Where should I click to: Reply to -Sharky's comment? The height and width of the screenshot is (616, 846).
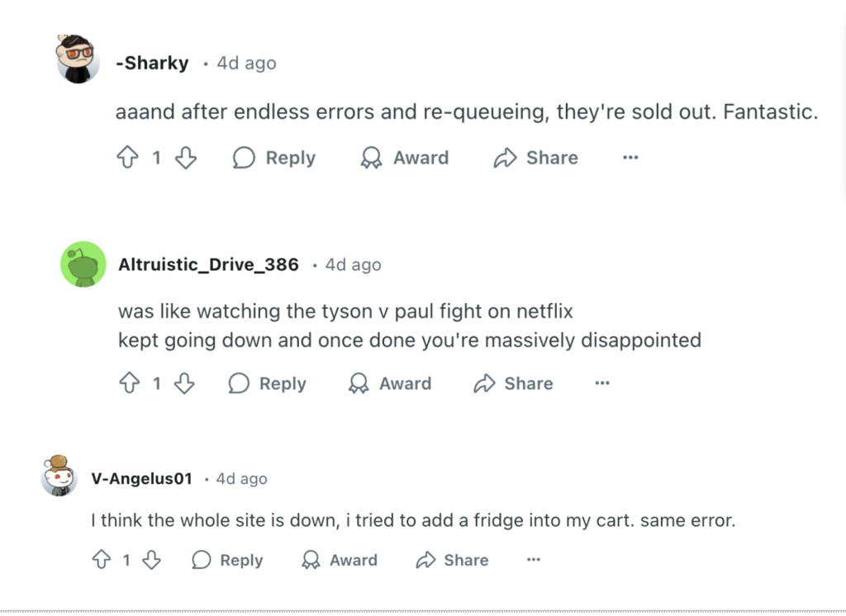pos(274,158)
